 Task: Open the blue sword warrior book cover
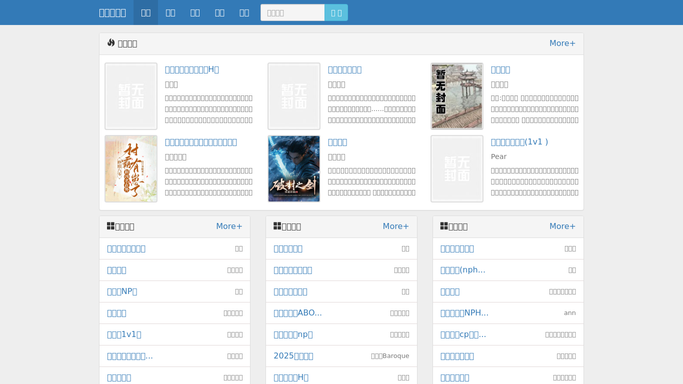tap(294, 168)
